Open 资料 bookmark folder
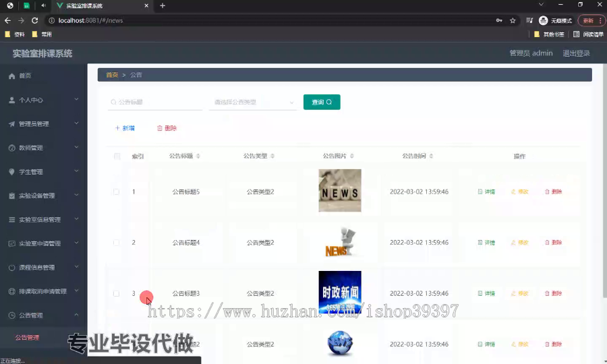 pos(15,34)
